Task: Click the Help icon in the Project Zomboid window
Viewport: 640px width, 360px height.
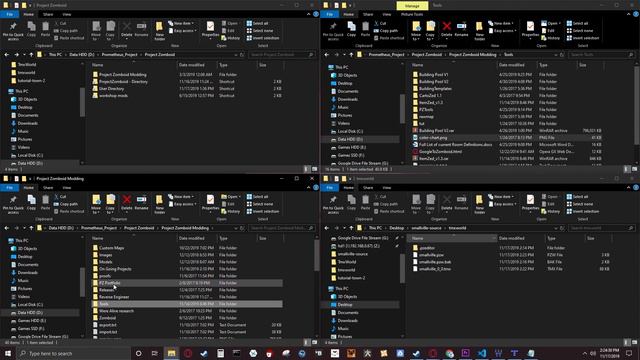Action: click(x=316, y=14)
